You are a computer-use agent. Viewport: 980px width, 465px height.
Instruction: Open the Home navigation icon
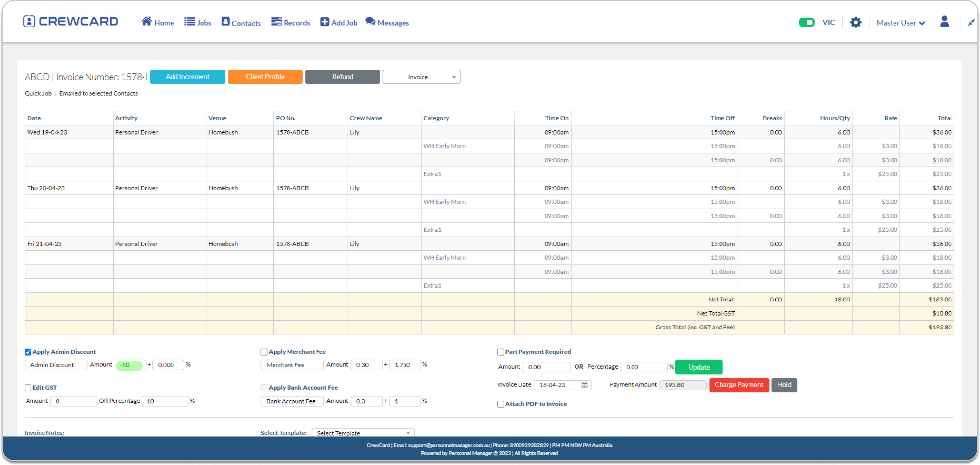146,21
